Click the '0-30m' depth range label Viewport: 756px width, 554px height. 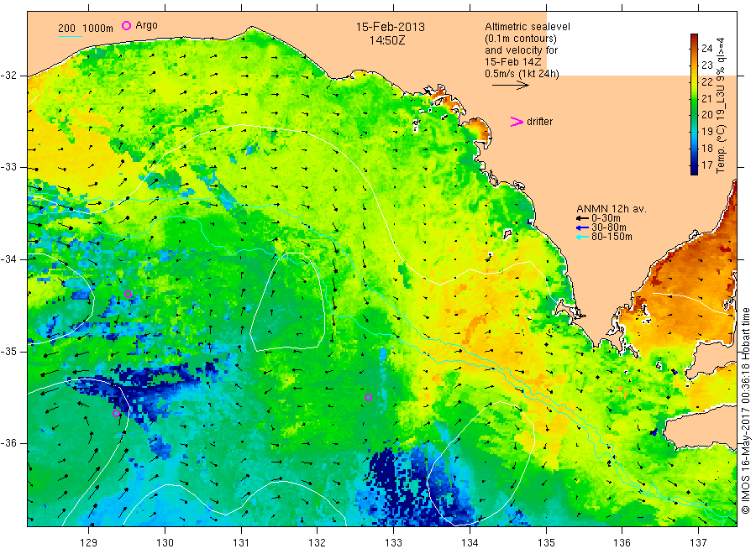click(606, 218)
